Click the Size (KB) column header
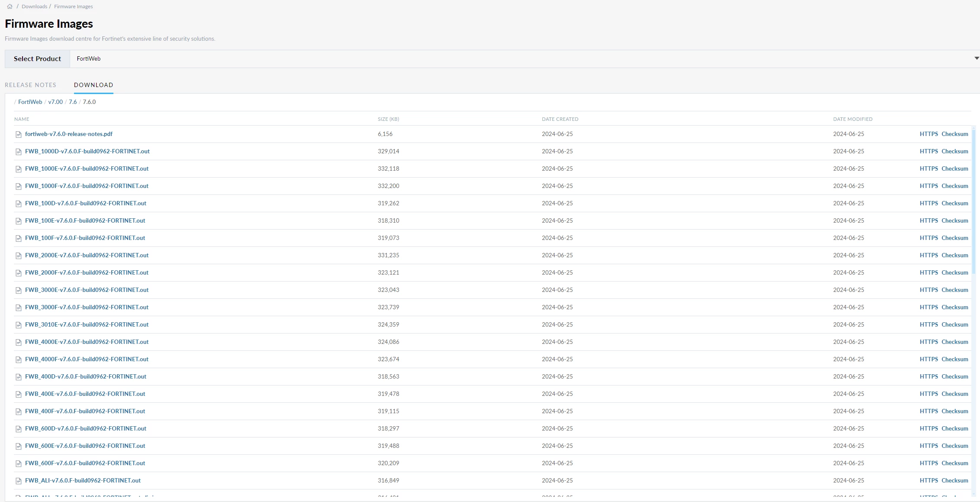Screen dimensions: 980x502 pyautogui.click(x=388, y=119)
